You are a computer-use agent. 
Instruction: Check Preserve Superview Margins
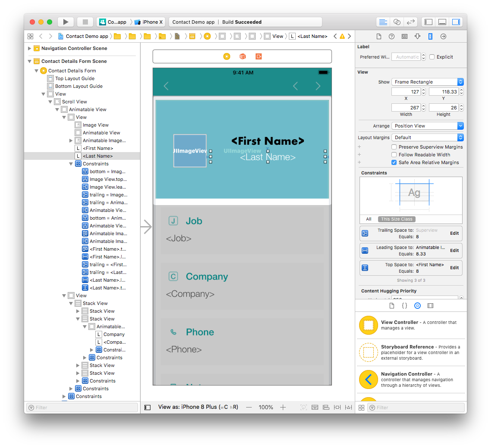point(394,147)
